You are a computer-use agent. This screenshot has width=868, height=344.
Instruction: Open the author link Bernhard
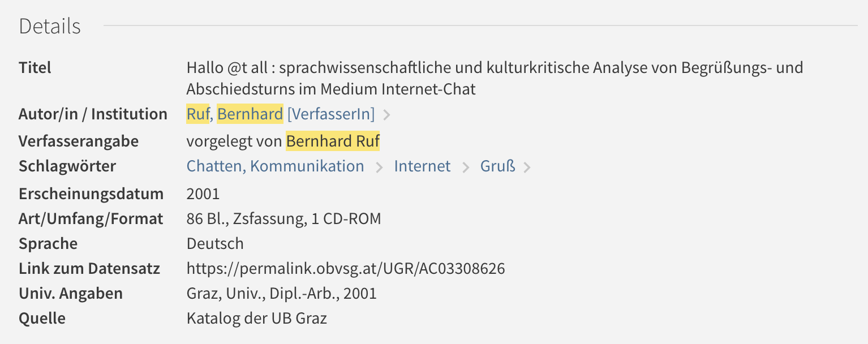click(x=250, y=114)
